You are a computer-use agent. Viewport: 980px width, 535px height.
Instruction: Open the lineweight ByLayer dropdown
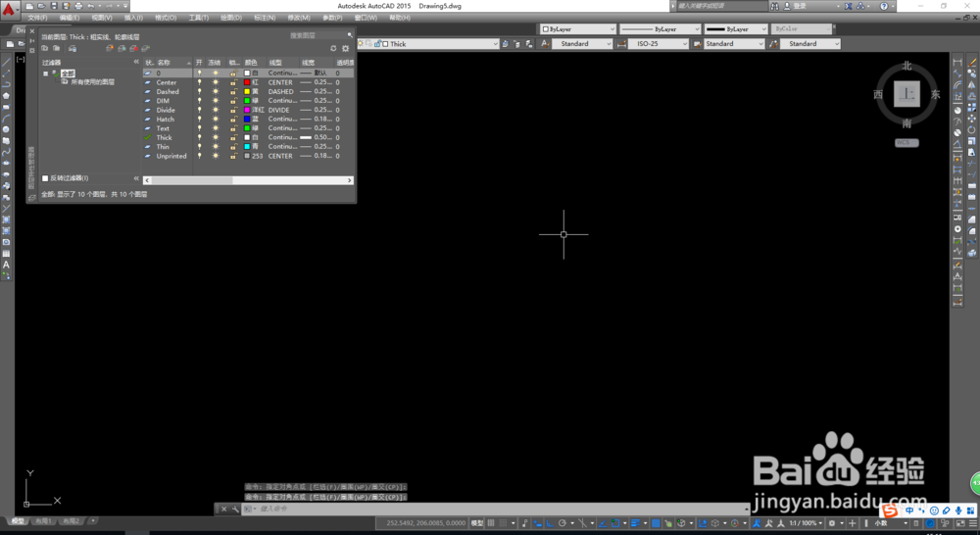click(x=736, y=29)
